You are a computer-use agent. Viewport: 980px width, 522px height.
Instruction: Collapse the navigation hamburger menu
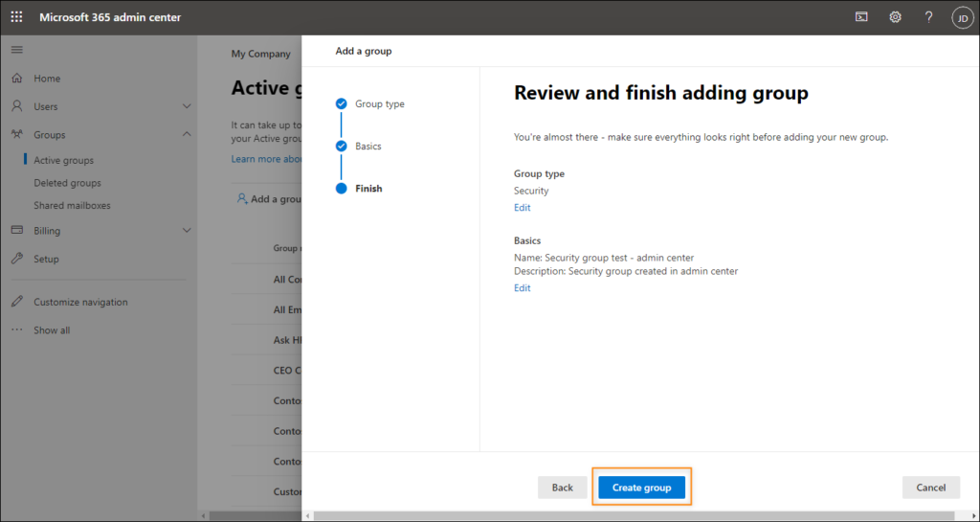pyautogui.click(x=17, y=50)
